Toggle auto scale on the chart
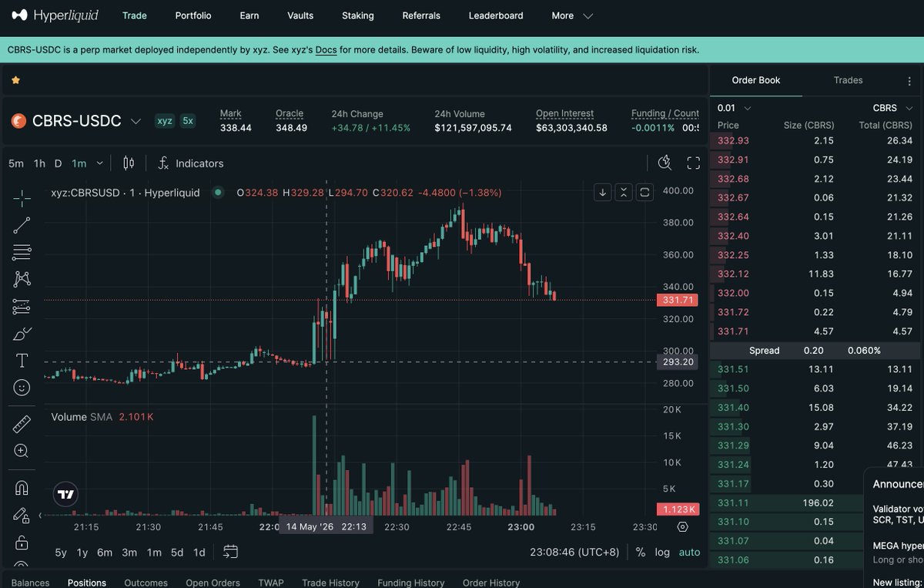Image resolution: width=924 pixels, height=588 pixels. pos(690,553)
